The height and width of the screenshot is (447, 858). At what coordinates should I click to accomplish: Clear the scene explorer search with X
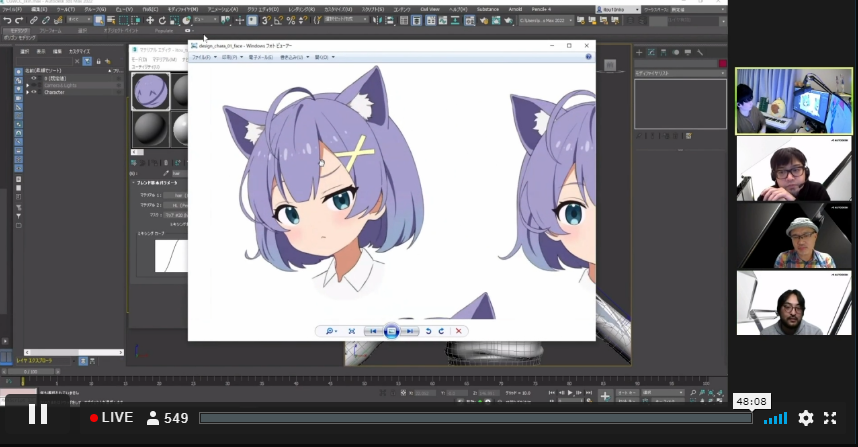(77, 61)
